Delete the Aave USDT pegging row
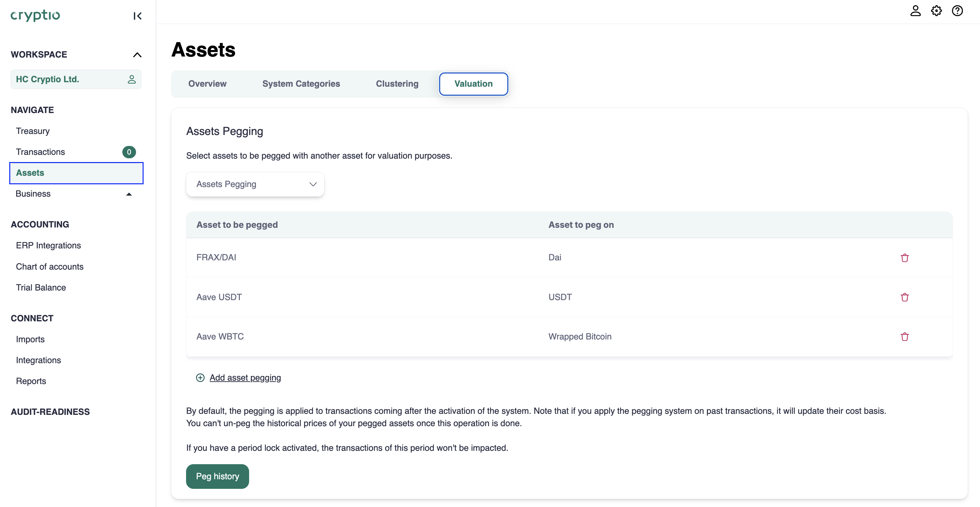980x507 pixels. click(904, 297)
